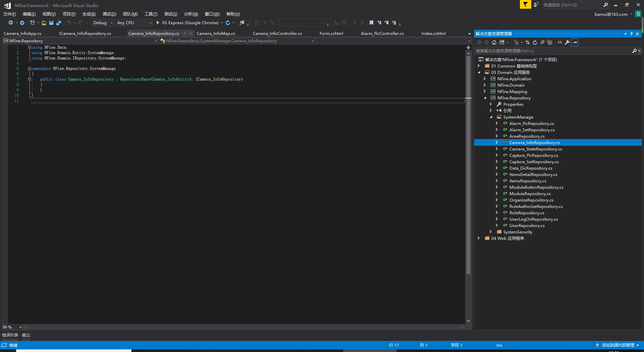The width and height of the screenshot is (644, 352).
Task: Click the Find in Files toolbar icon
Action: 242,23
